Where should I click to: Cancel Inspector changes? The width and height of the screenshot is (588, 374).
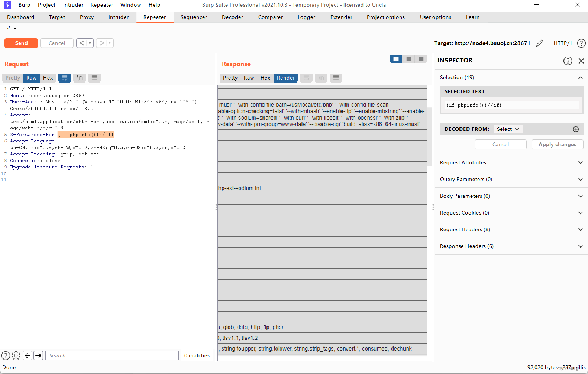[x=501, y=144]
